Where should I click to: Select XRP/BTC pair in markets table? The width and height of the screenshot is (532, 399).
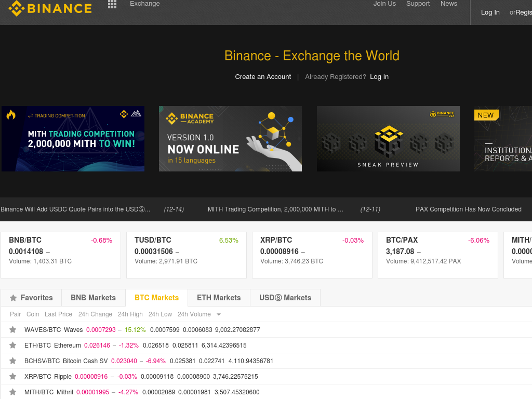[38, 377]
